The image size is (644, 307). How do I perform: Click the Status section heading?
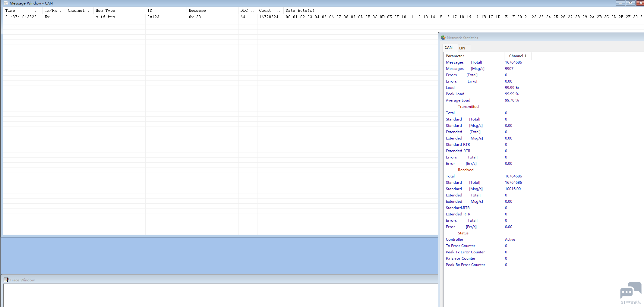click(x=463, y=233)
